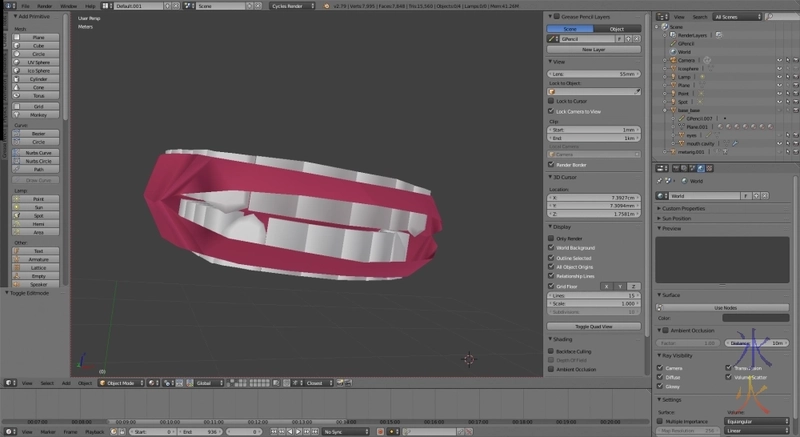Toggle the Only Render checkbox

point(552,238)
